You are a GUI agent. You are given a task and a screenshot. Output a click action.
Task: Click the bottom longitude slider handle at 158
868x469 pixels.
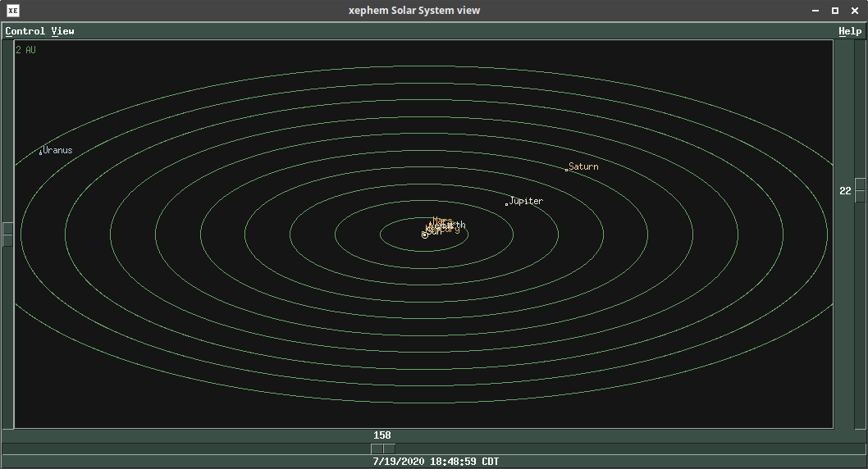(x=383, y=449)
